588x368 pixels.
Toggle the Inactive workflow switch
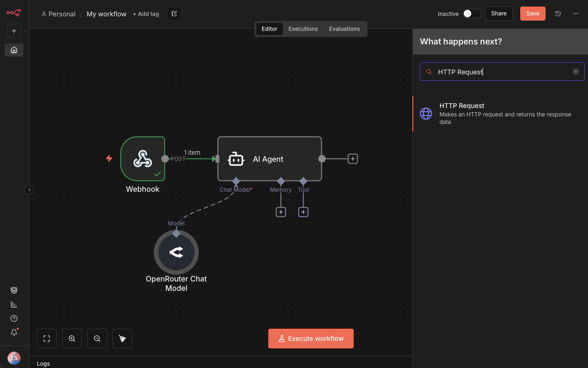click(472, 14)
